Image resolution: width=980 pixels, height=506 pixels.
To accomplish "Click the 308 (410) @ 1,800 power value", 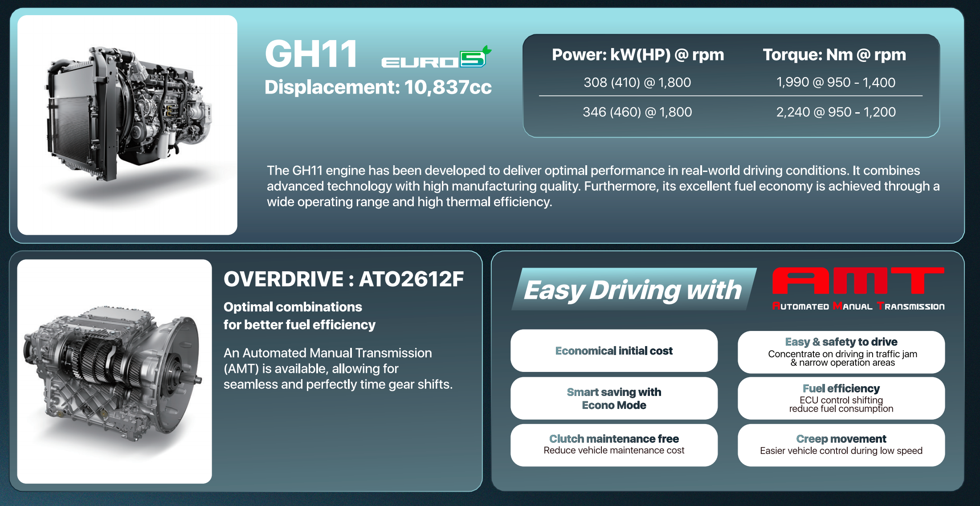I will pos(637,82).
